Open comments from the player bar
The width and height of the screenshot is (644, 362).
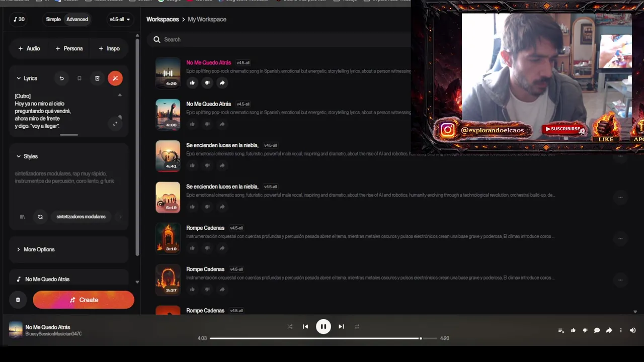597,330
